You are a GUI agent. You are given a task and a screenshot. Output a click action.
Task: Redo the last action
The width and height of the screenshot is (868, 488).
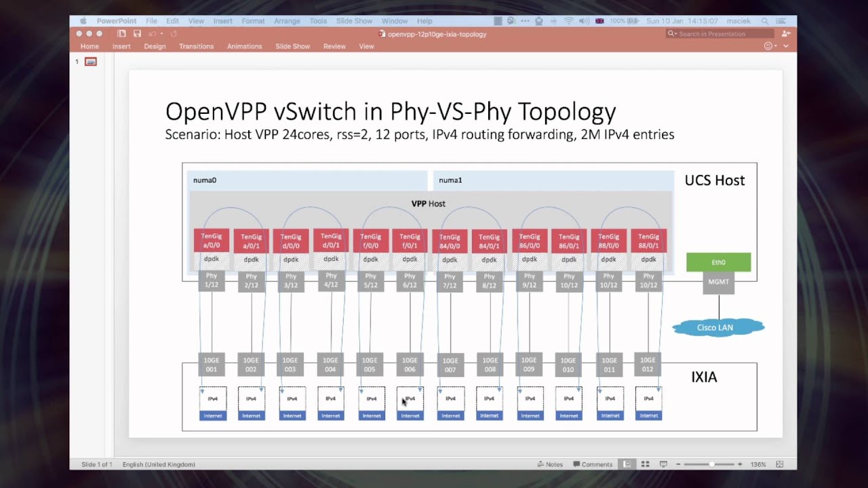[x=174, y=33]
